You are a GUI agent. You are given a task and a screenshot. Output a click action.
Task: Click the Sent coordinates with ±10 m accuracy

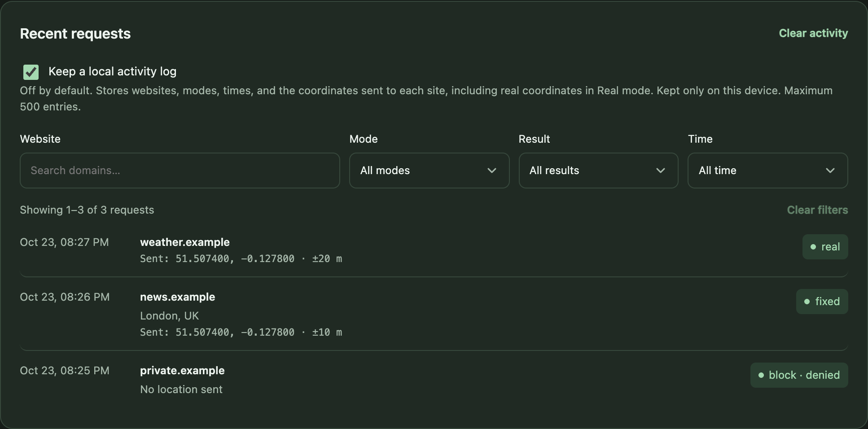click(241, 333)
